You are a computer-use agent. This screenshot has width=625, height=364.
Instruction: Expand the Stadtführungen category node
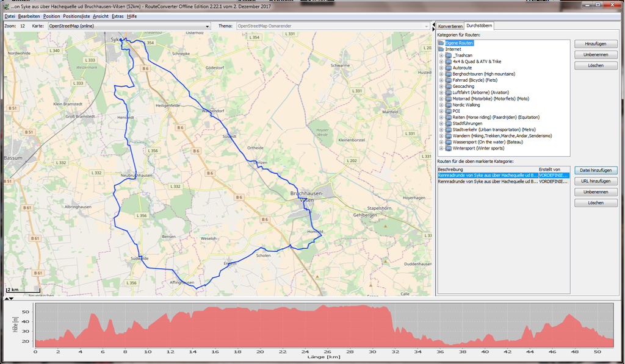441,123
